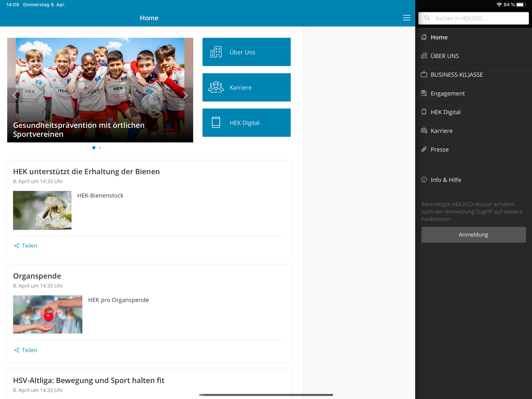Click the 'Home' title in header bar
The height and width of the screenshot is (399, 532).
point(149,18)
